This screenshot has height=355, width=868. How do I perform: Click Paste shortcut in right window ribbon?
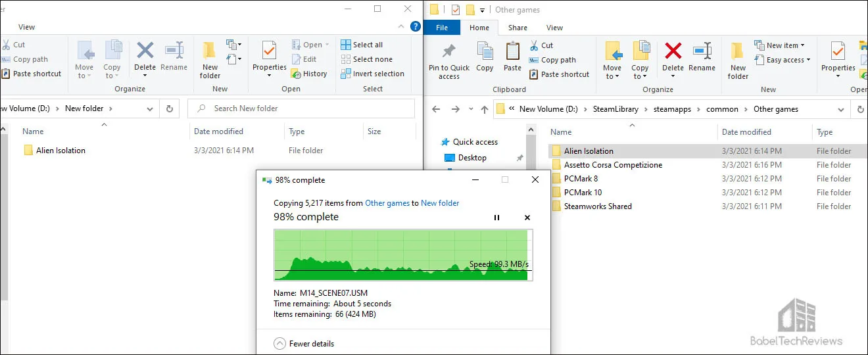tap(559, 74)
